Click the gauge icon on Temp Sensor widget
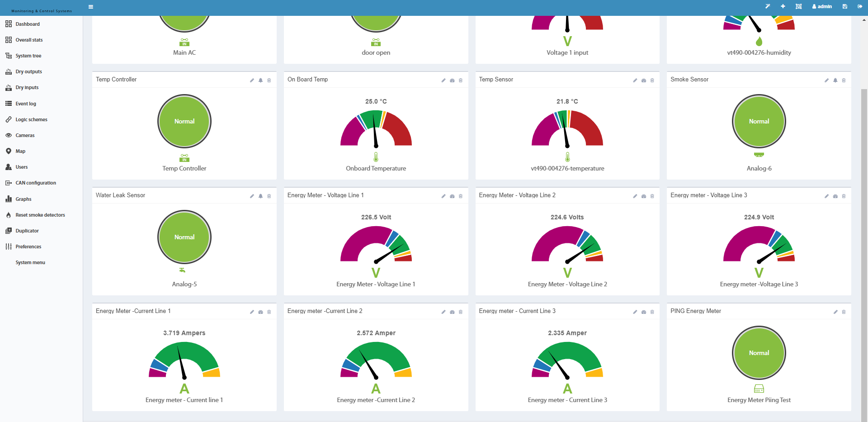 tap(644, 81)
